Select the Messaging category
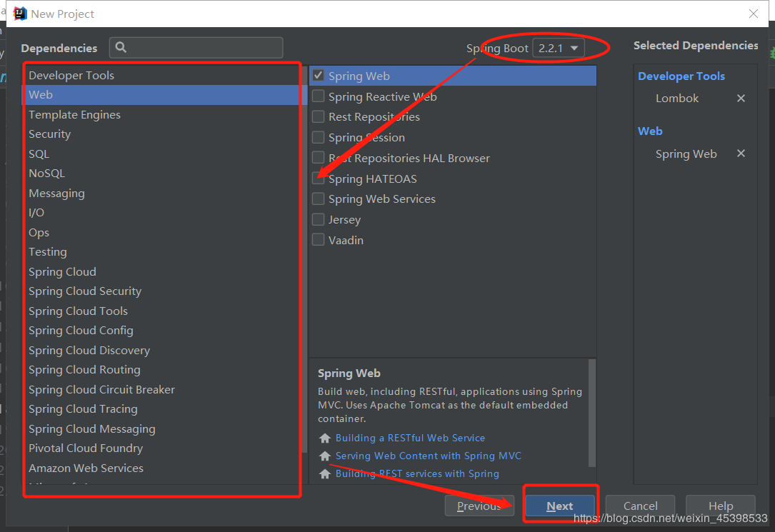This screenshot has height=532, width=775. (x=162, y=193)
